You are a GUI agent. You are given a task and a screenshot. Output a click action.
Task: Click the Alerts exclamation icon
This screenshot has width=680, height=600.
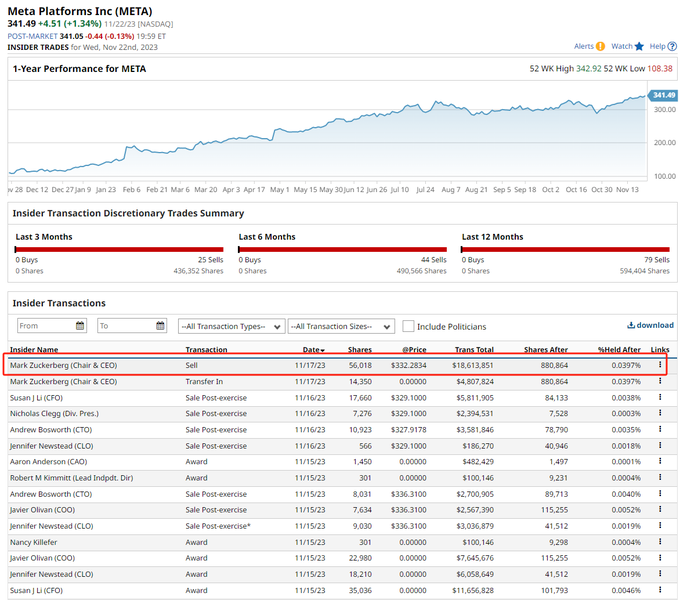pyautogui.click(x=600, y=46)
